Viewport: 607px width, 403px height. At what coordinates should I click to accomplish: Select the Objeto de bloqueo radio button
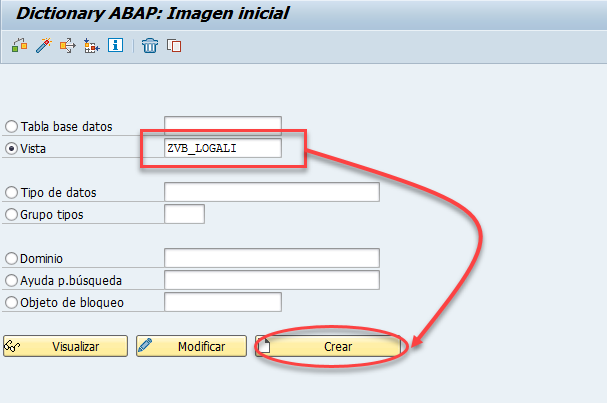(11, 302)
